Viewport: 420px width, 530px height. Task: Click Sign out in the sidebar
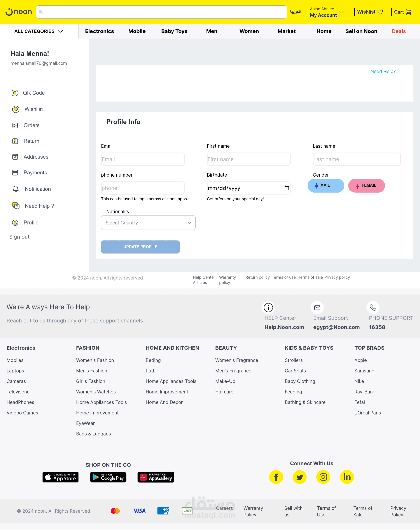click(x=19, y=237)
